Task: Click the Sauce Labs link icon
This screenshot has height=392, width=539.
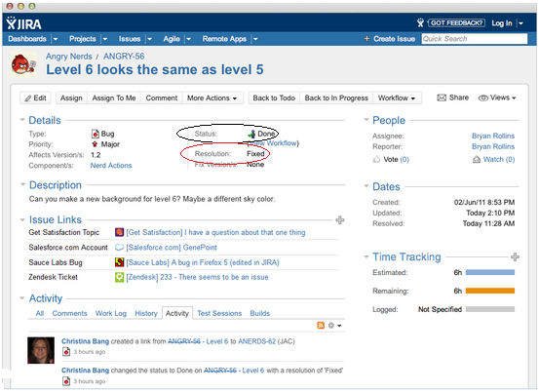Action: [x=119, y=262]
